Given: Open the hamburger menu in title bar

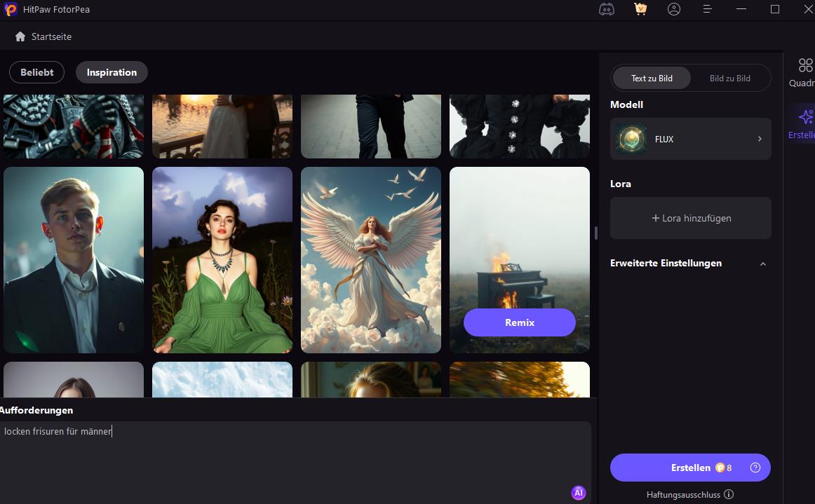Looking at the screenshot, I should point(708,9).
